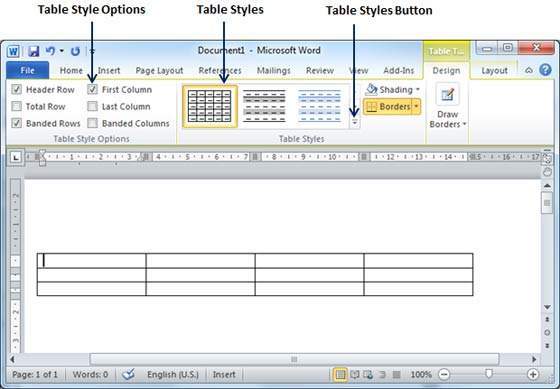Switch to Print Layout view
560x389 pixels.
click(x=341, y=374)
